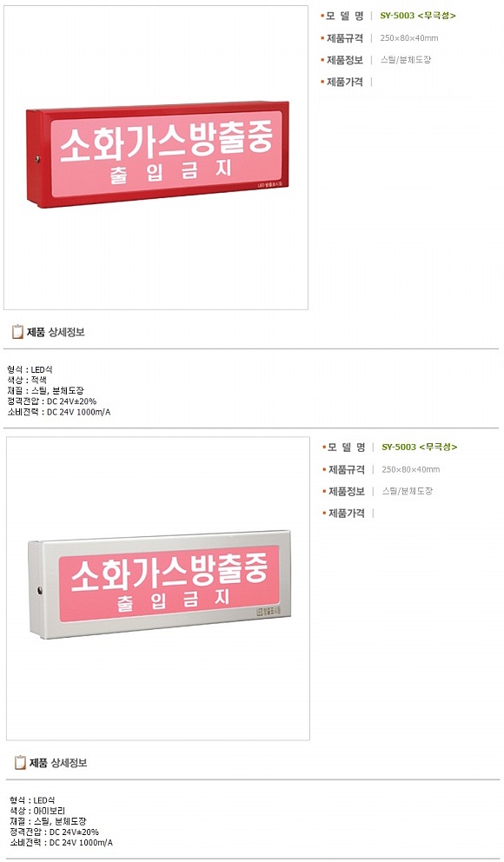This screenshot has height=862, width=504.
Task: Click the red gas discharge sign image
Action: [157, 154]
